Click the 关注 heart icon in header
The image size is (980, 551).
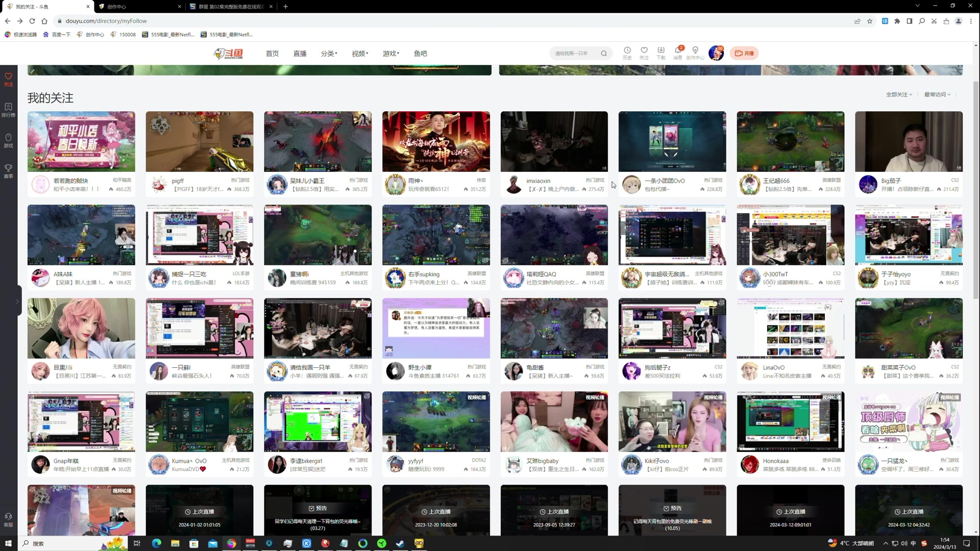644,51
